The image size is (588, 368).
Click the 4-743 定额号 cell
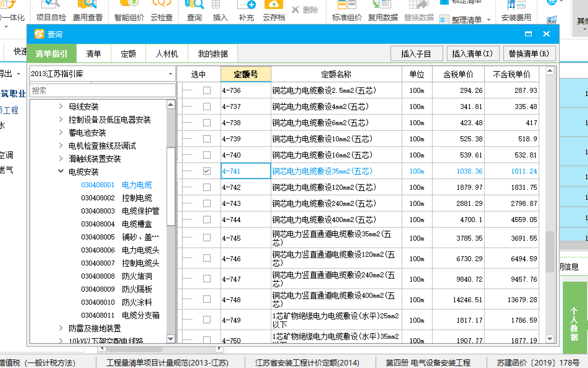tap(246, 203)
